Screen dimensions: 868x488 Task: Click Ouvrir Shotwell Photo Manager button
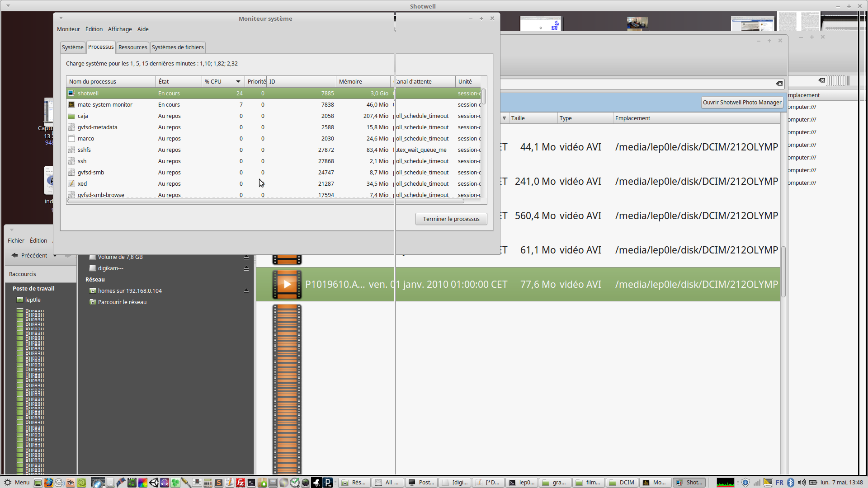(x=741, y=103)
